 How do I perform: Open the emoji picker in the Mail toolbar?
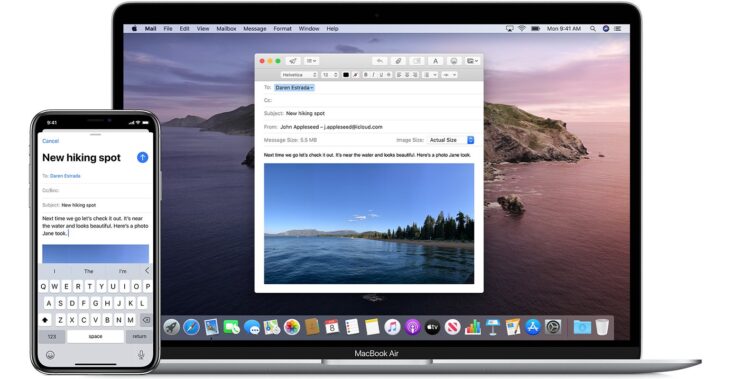[x=454, y=61]
